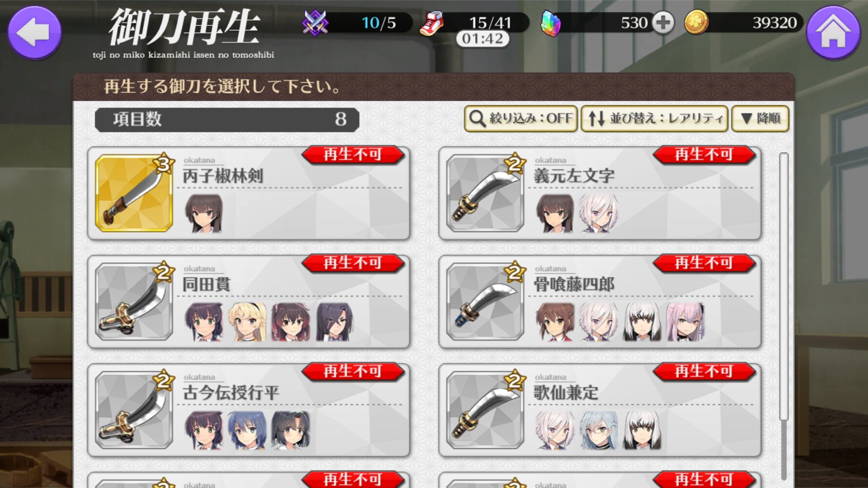
Task: Tap the gold coin icon
Action: click(x=696, y=23)
